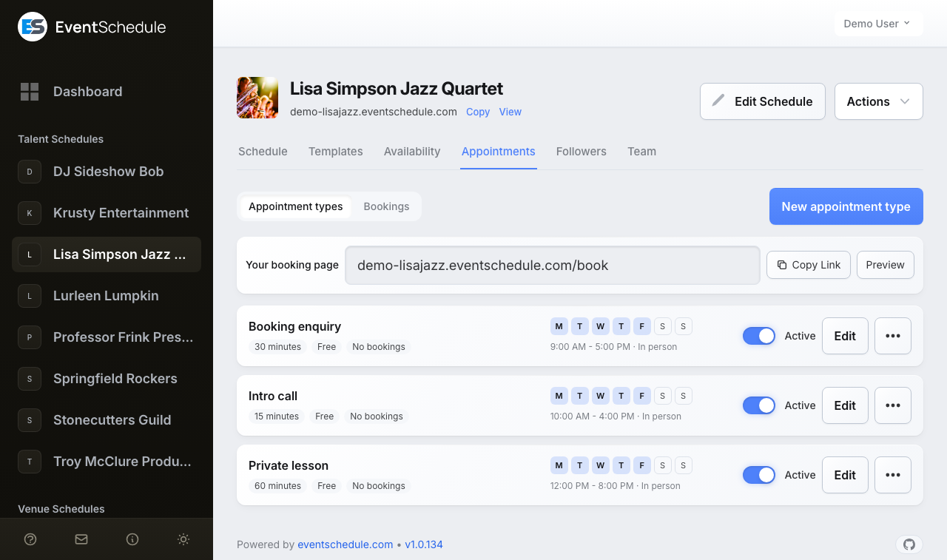Switch to the Schedule tab
This screenshot has width=947, height=560.
click(x=263, y=152)
